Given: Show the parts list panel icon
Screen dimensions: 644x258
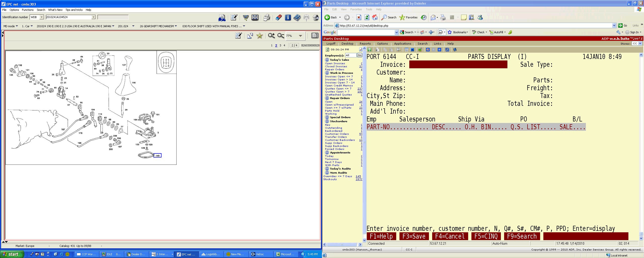Looking at the screenshot, I should coord(315,36).
